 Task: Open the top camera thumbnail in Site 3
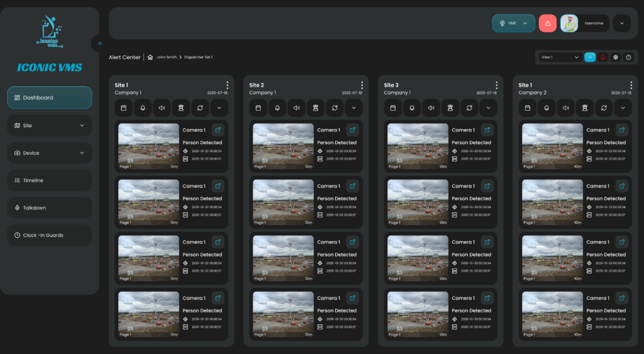[416, 146]
